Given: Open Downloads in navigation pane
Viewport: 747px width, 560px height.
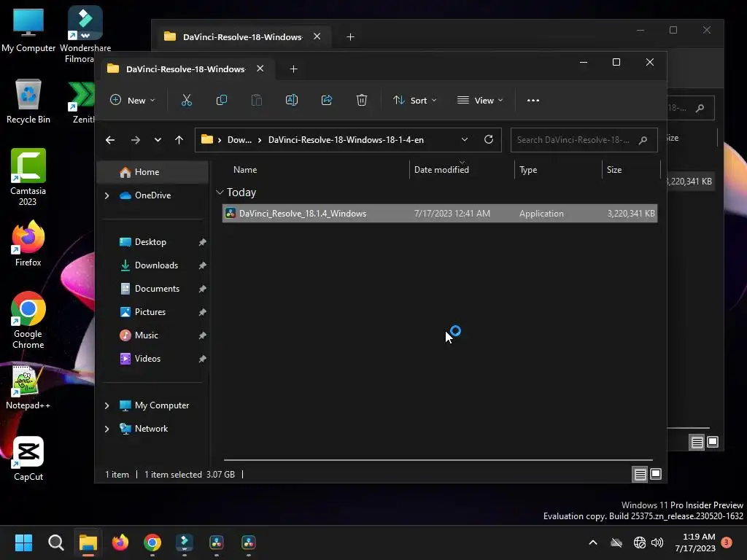Looking at the screenshot, I should click(x=155, y=265).
